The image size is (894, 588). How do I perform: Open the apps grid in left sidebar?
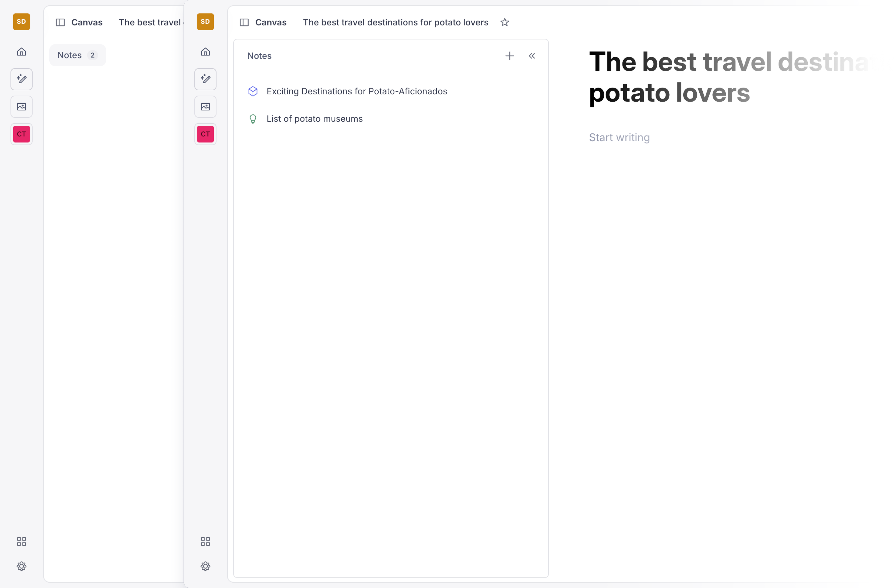pyautogui.click(x=21, y=541)
